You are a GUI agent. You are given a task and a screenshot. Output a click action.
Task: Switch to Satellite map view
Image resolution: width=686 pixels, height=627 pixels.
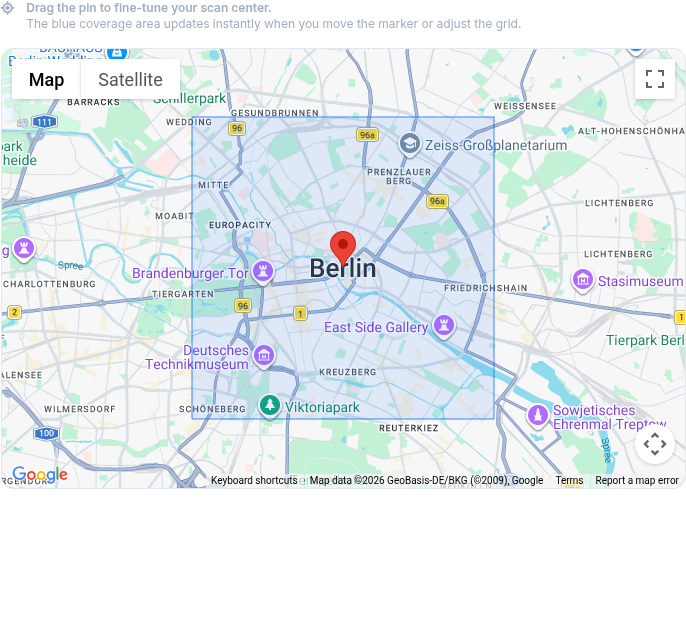pos(130,80)
